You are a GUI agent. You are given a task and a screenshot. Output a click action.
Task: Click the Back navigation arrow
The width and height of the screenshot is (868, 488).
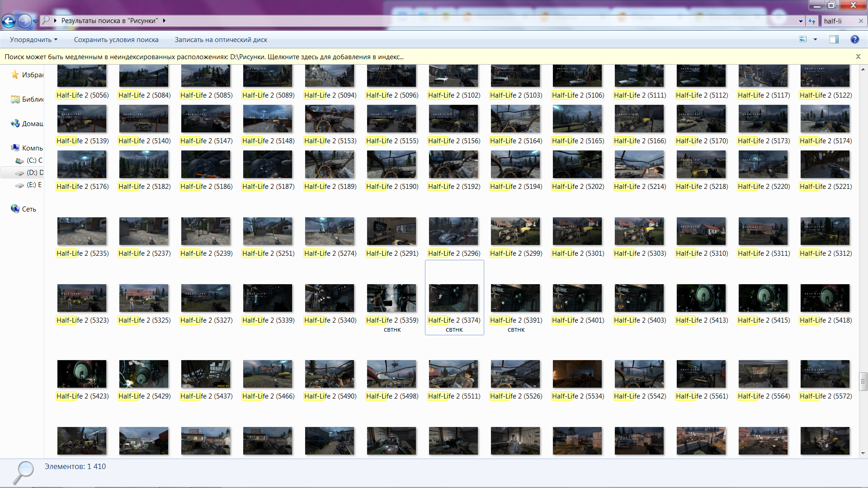pos(9,21)
